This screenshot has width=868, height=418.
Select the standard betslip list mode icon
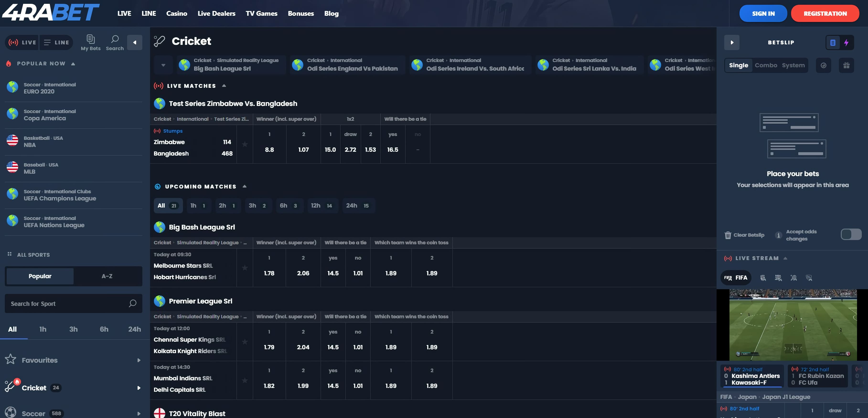click(x=833, y=42)
